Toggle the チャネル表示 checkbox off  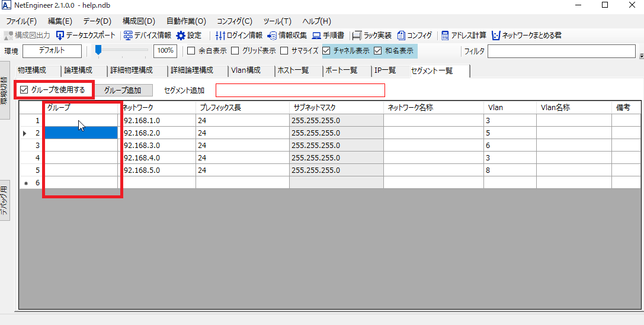pos(326,51)
